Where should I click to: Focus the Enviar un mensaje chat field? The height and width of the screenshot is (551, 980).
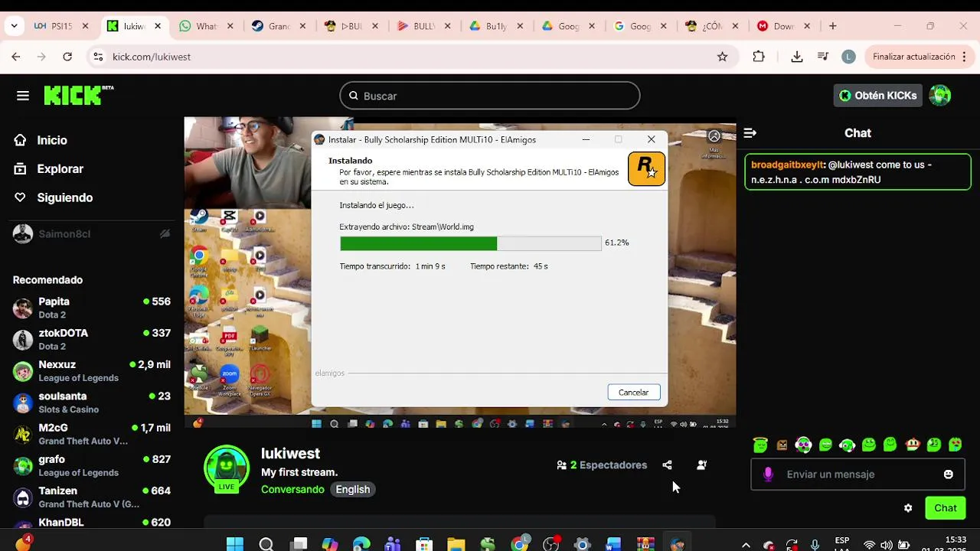point(857,474)
